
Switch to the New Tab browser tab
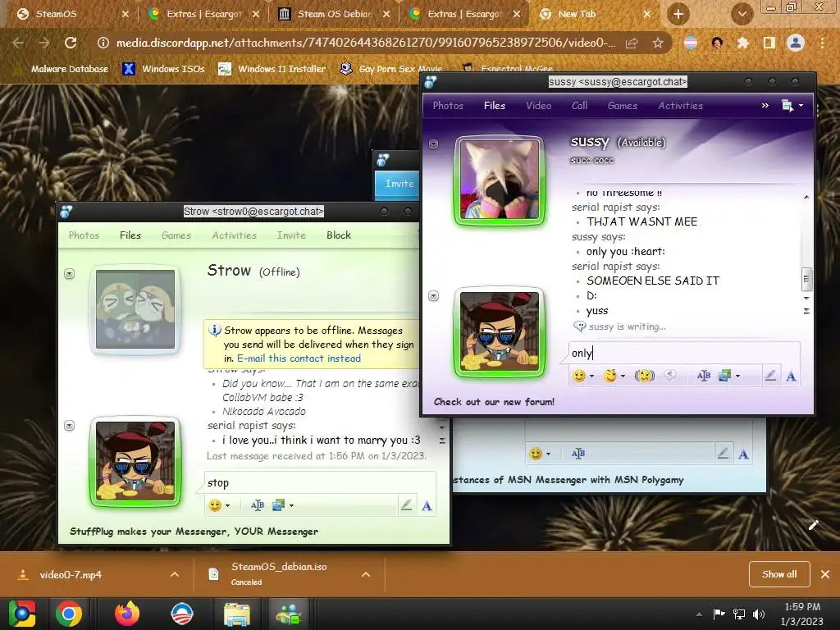[595, 15]
